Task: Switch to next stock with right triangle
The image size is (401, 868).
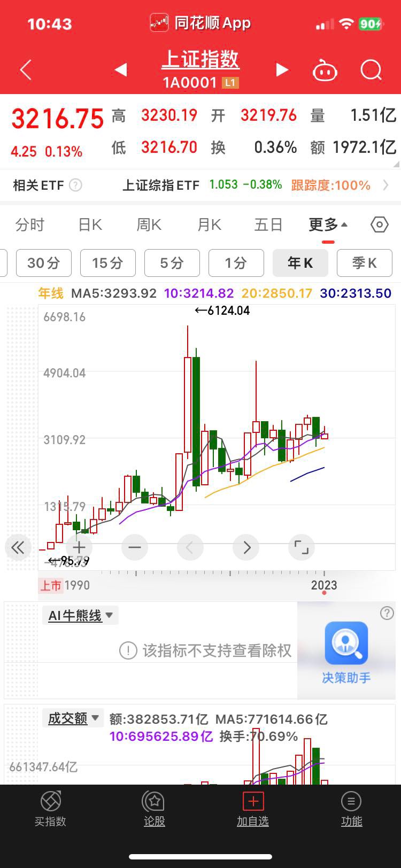Action: (282, 69)
